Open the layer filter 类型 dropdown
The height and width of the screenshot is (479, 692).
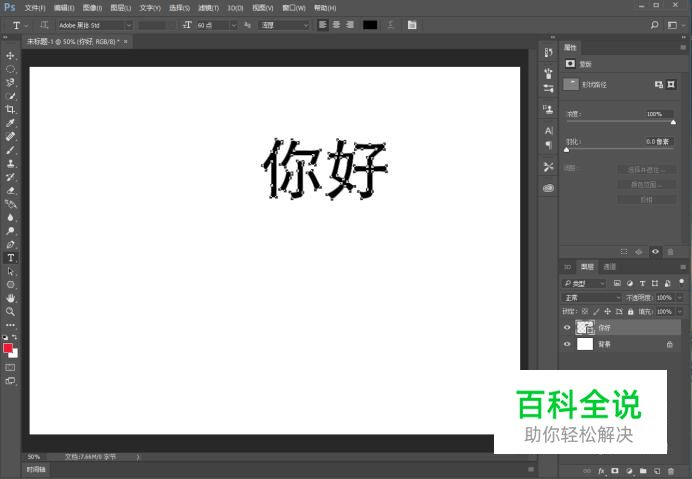tap(584, 283)
